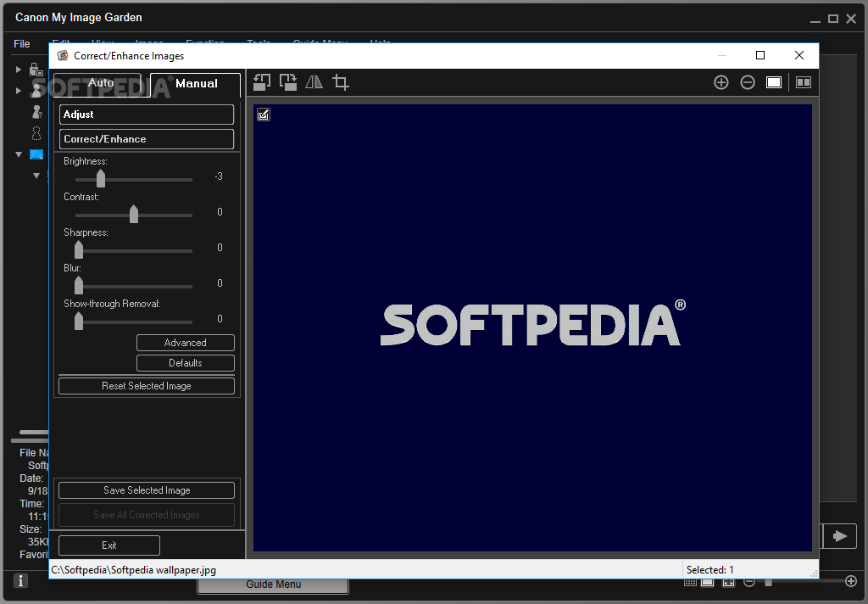868x604 pixels.
Task: Open info icon in main window
Action: click(x=20, y=581)
